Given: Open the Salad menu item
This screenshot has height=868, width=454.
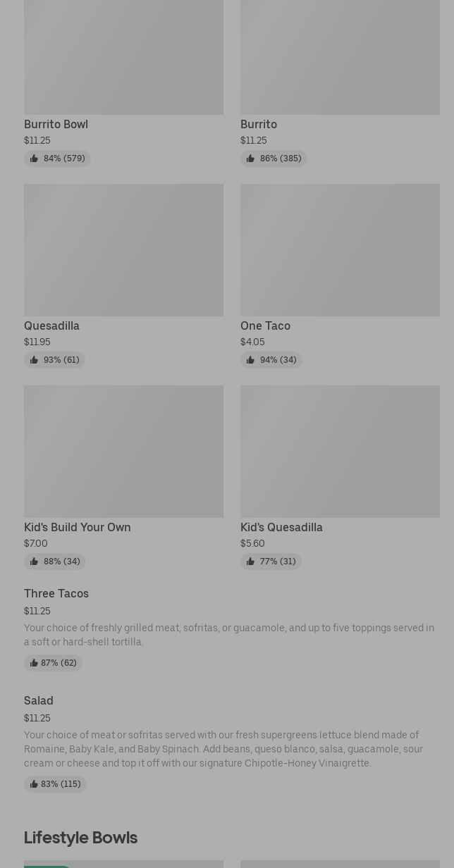Looking at the screenshot, I should pyautogui.click(x=39, y=701).
